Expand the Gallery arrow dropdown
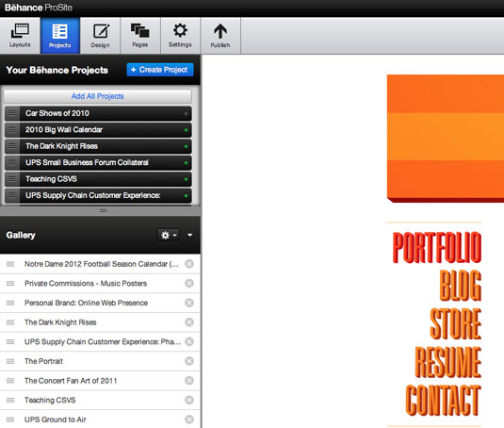The image size is (504, 428). 190,236
